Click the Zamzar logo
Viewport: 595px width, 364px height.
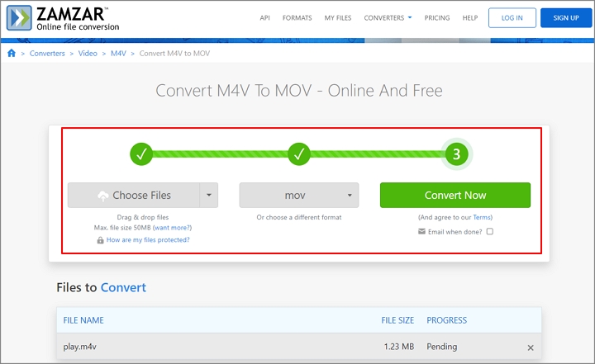[x=63, y=18]
